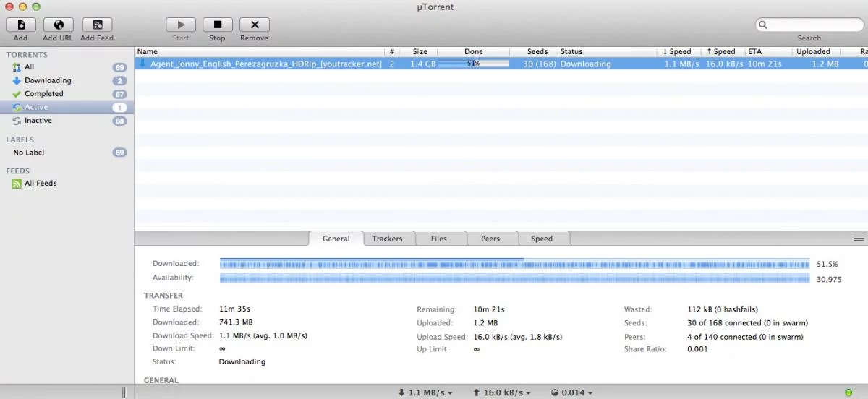
Task: Switch to the Trackers tab
Action: click(x=387, y=239)
